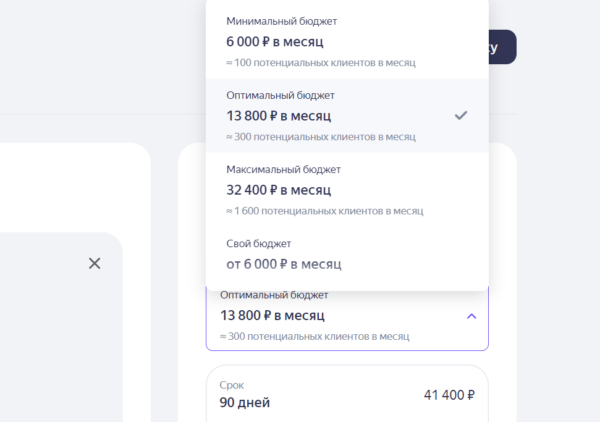Click the checkmark icon beside 13 800 ₽

[461, 115]
